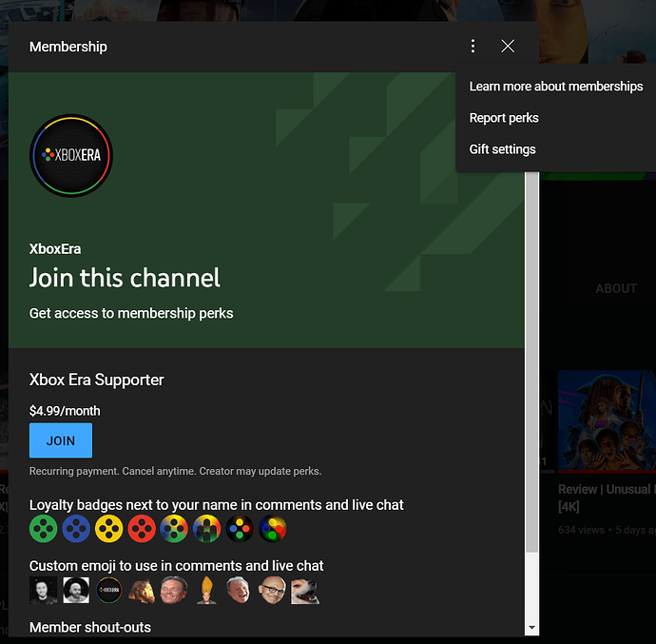
Task: Click the Member shout-outs heading
Action: click(90, 627)
